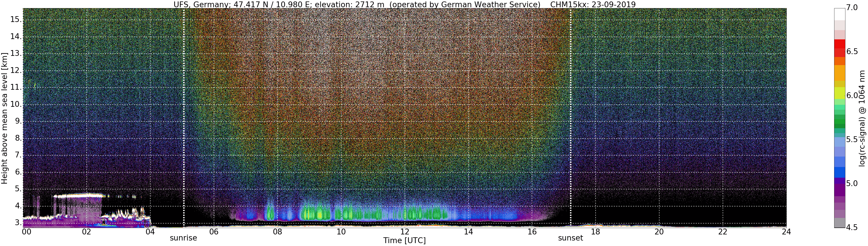Click the 'Time [UTC]' x-axis title
Viewport: 868px width, 246px height.
click(x=404, y=241)
